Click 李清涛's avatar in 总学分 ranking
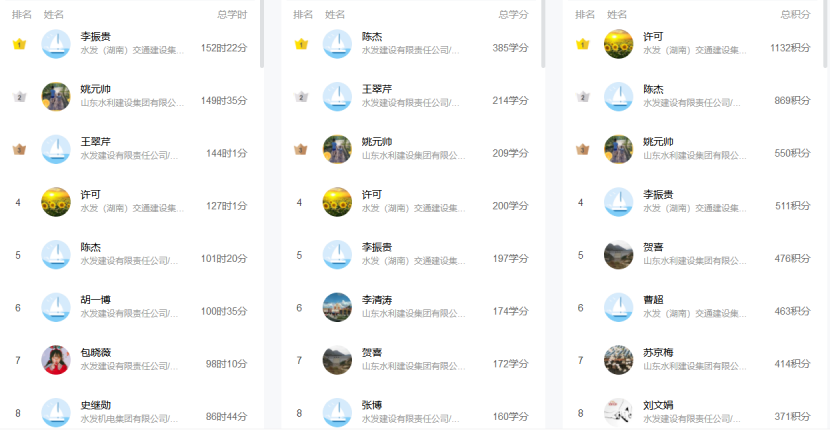The width and height of the screenshot is (831, 431). 338,307
